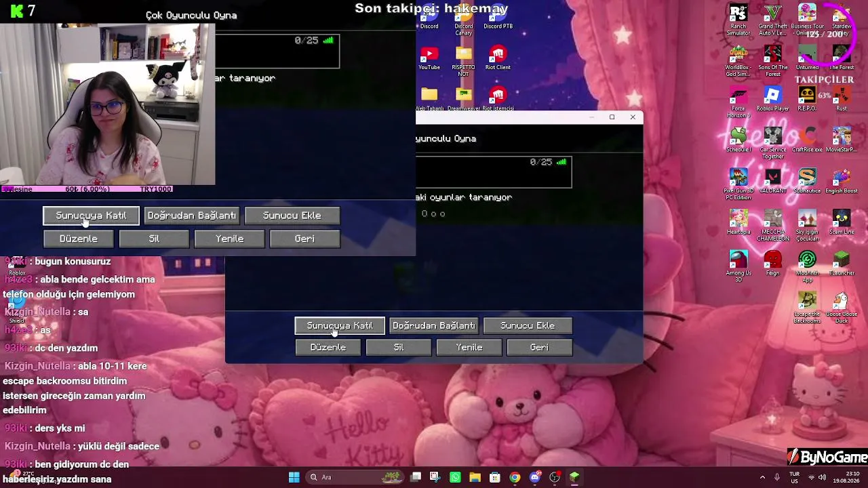Screen dimensions: 868x488
Task: Open the TLauncher desktop shortcut
Action: (x=842, y=264)
